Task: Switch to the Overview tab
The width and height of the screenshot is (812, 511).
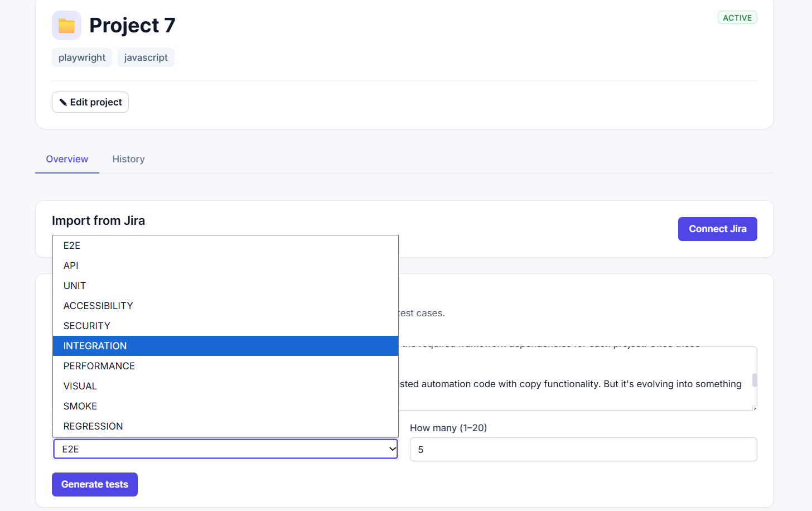Action: coord(67,159)
